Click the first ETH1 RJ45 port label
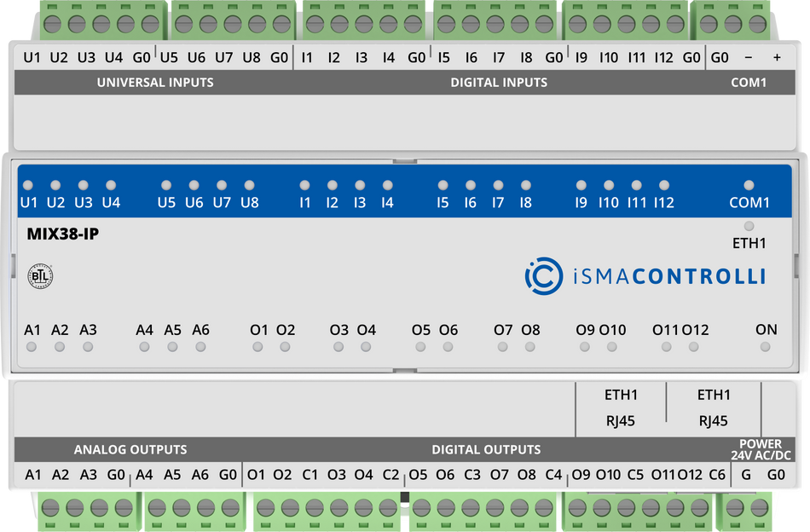Viewport: 810px width, 532px height. pyautogui.click(x=621, y=408)
